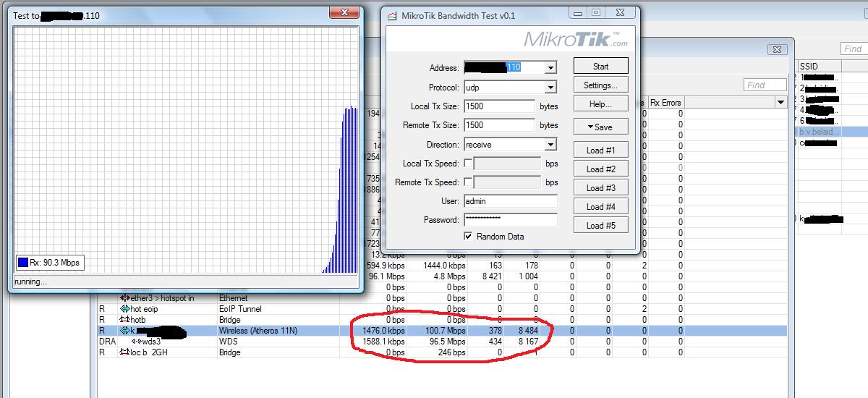Click the Address input field
The image size is (868, 398).
pos(504,68)
